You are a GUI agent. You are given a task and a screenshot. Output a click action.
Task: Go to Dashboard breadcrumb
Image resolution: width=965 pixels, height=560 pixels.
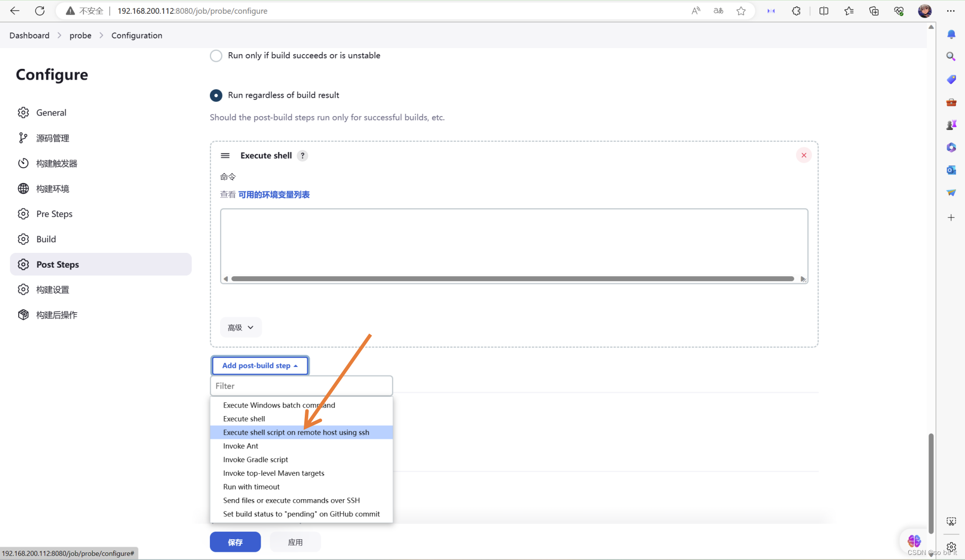(x=29, y=35)
